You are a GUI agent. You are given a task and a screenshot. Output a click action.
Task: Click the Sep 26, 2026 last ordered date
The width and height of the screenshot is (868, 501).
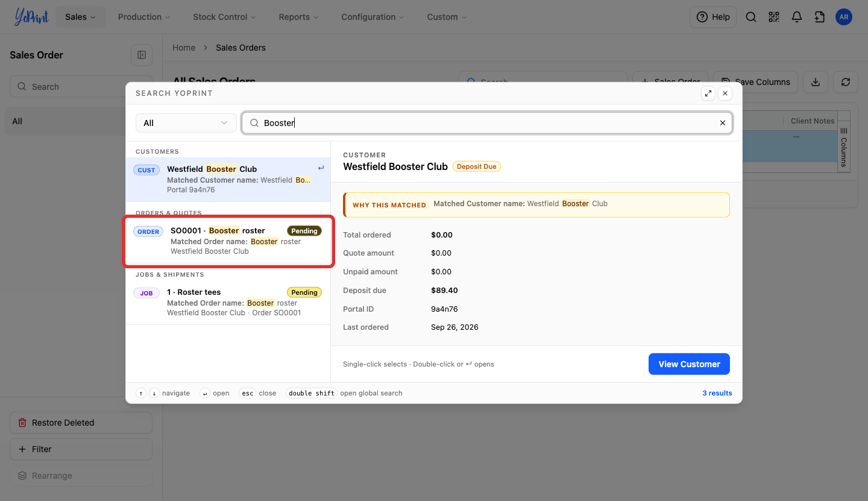[x=455, y=327]
